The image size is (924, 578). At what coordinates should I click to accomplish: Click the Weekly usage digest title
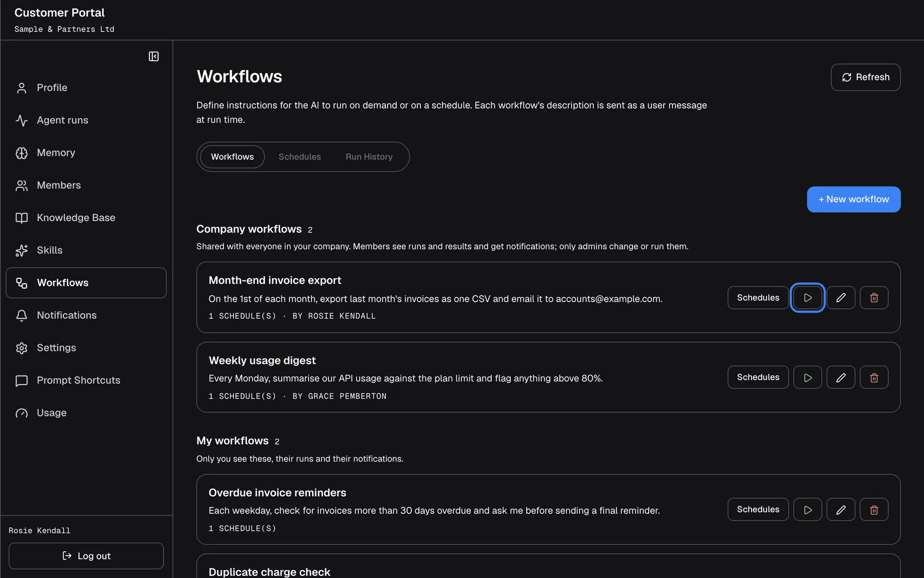262,361
